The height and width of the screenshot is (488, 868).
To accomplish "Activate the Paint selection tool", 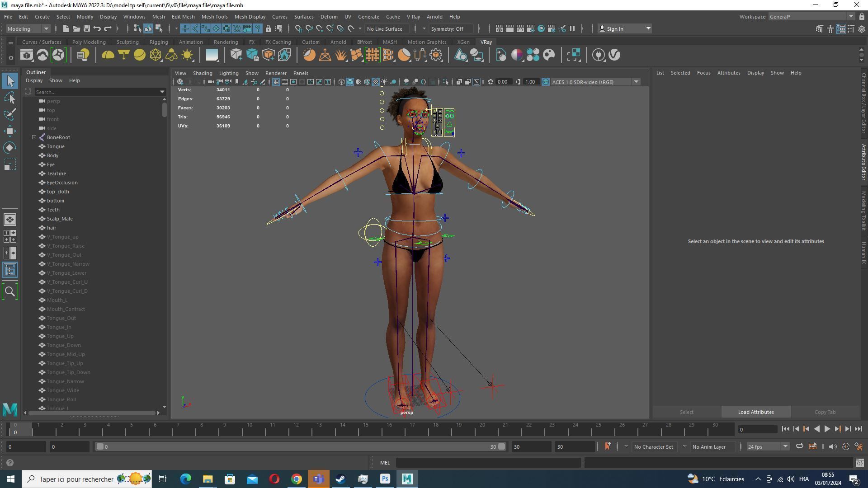I will [x=10, y=114].
